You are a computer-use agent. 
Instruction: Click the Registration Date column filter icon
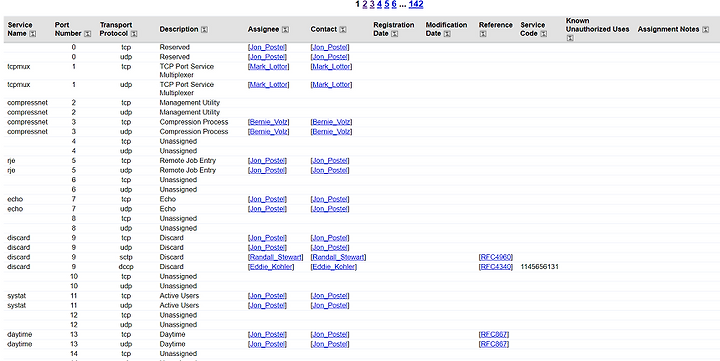pos(394,34)
